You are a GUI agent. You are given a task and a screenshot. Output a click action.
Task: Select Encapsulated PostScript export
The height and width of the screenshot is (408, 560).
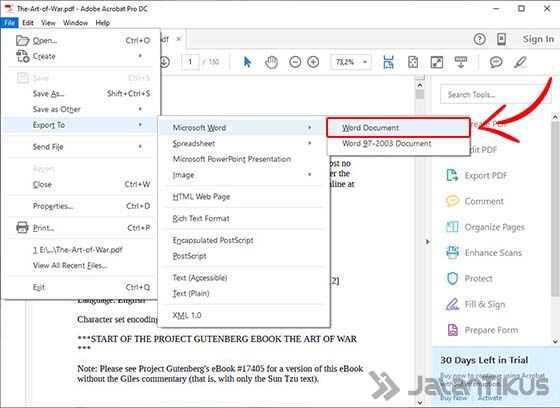coord(243,240)
